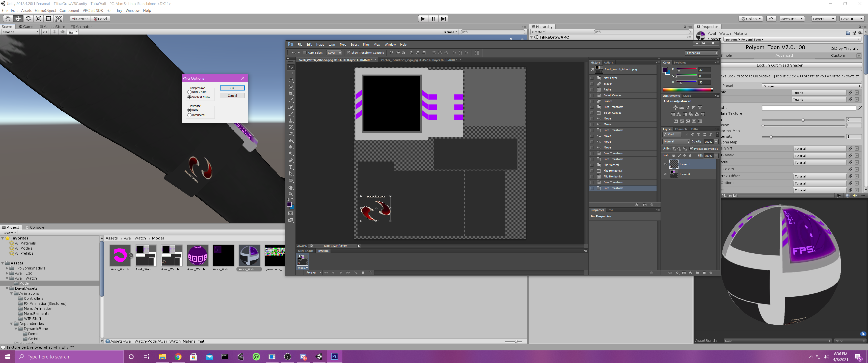Open the Essentials workspace dropdown
This screenshot has width=868, height=363.
click(701, 53)
